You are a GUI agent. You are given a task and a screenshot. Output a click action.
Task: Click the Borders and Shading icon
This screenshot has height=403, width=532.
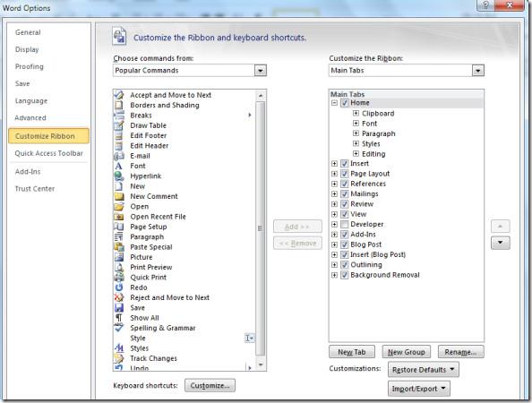(x=119, y=105)
